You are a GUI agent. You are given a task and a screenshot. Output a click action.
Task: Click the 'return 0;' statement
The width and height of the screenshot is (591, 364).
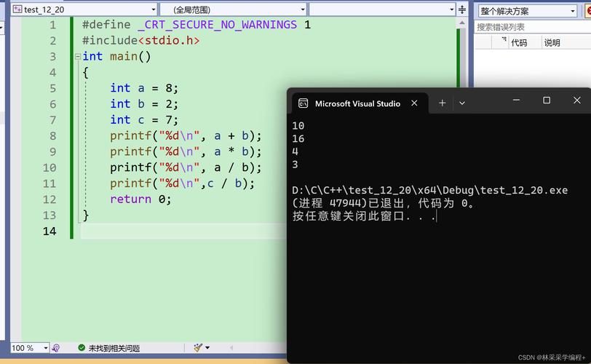pos(140,199)
